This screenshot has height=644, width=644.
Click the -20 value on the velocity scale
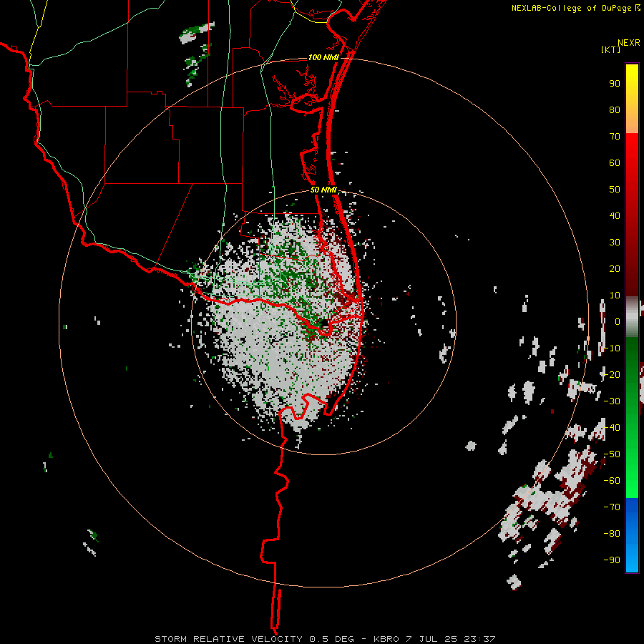coord(612,374)
